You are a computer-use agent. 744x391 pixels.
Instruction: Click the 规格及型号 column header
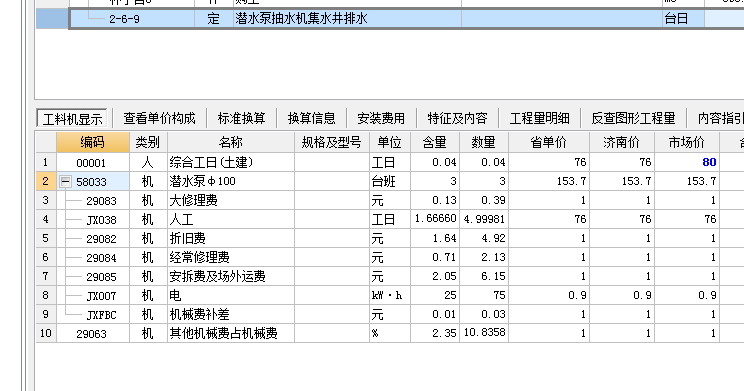[x=332, y=142]
